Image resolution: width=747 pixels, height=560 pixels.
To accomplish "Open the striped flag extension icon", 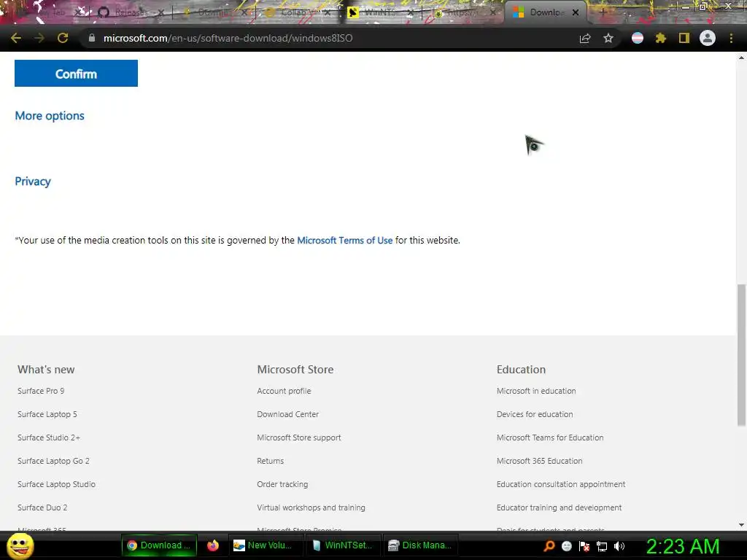I will (x=638, y=38).
